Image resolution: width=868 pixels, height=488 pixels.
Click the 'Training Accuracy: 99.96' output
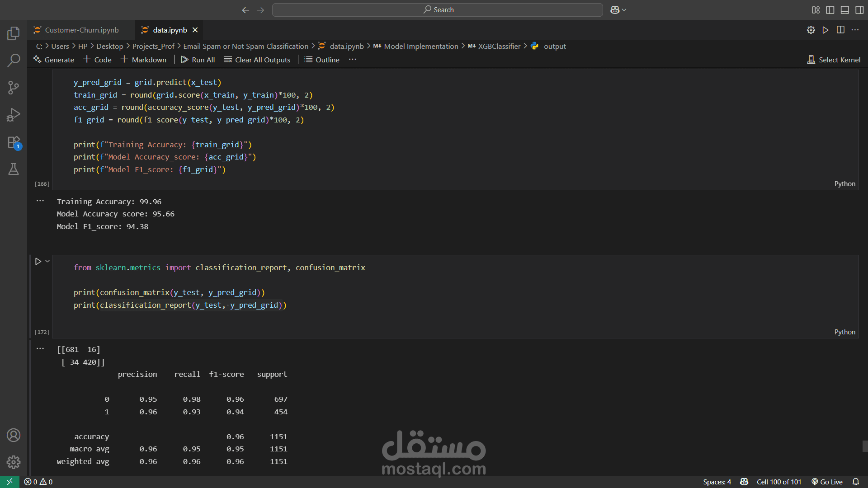109,202
